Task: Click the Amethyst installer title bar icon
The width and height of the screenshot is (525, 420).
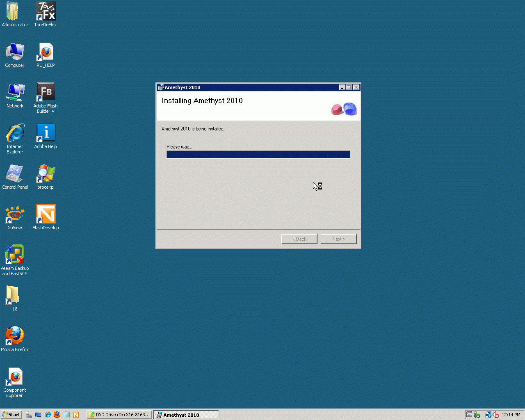Action: click(x=160, y=87)
